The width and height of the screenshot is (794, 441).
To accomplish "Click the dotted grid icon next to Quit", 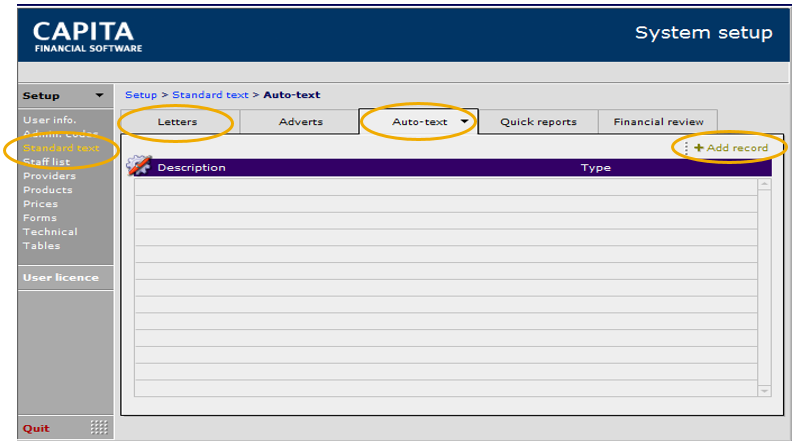I will click(x=99, y=427).
